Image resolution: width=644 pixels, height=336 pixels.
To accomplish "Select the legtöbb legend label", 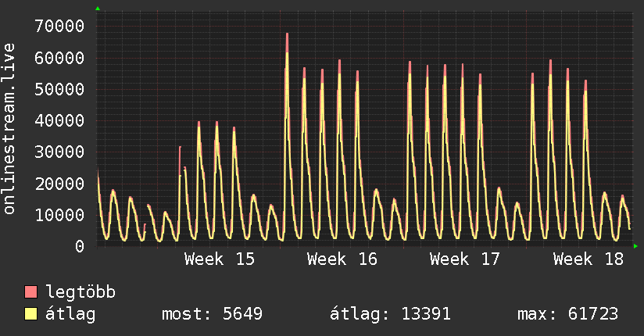I will [80, 292].
